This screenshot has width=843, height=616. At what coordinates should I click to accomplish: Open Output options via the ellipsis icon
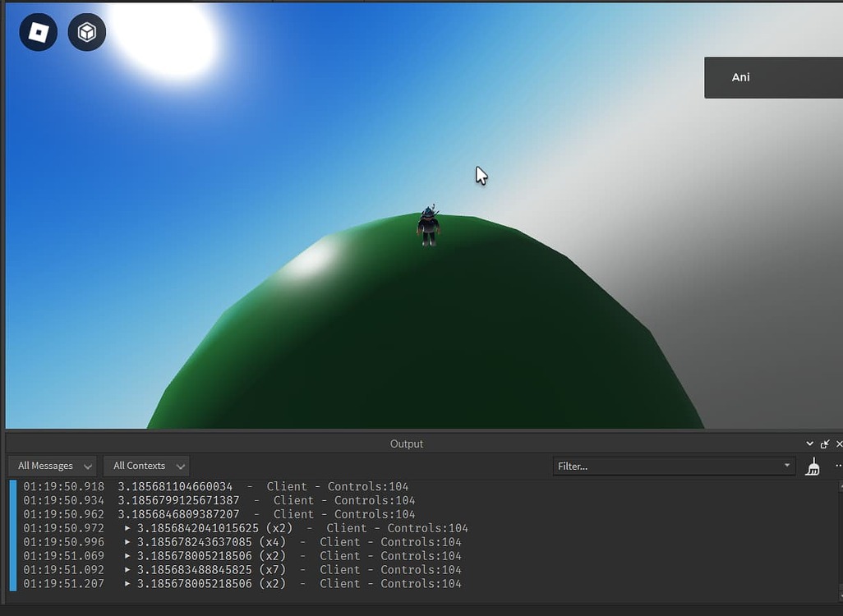[x=839, y=466]
